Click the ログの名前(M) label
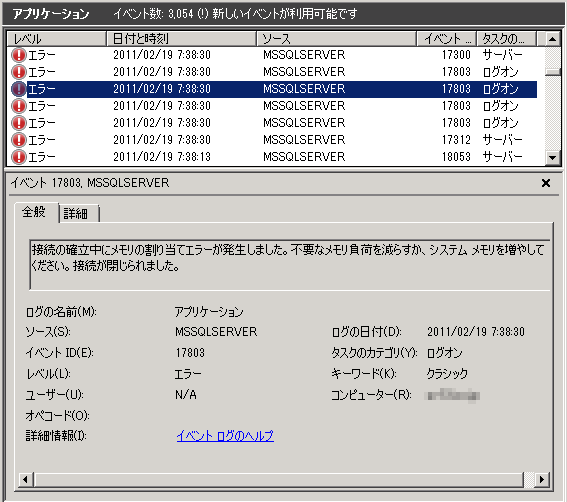The image size is (567, 502). coord(61,312)
